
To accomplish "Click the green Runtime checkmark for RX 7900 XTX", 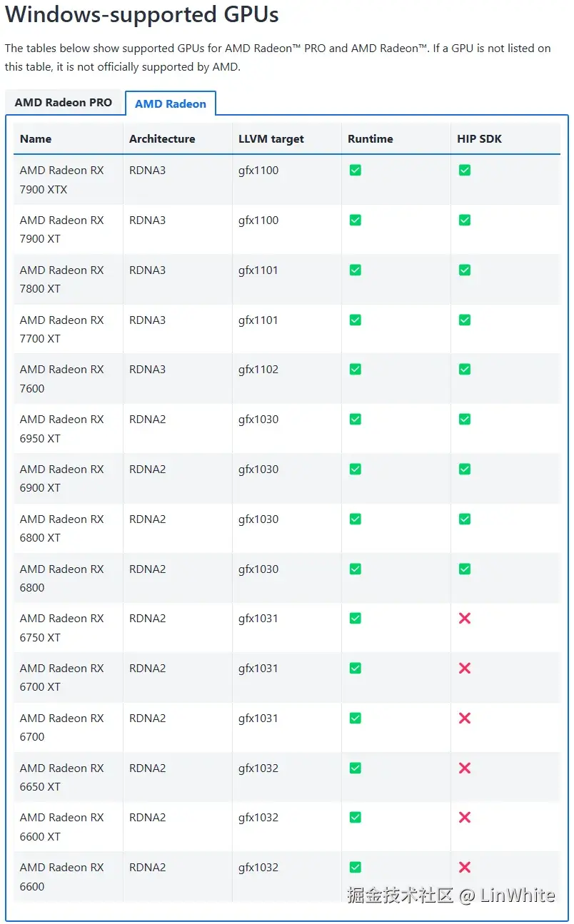I will tap(355, 170).
